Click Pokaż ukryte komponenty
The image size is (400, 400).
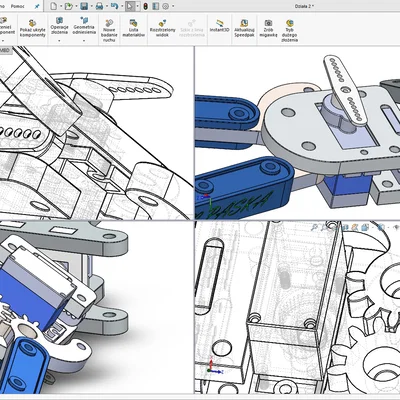(x=32, y=28)
